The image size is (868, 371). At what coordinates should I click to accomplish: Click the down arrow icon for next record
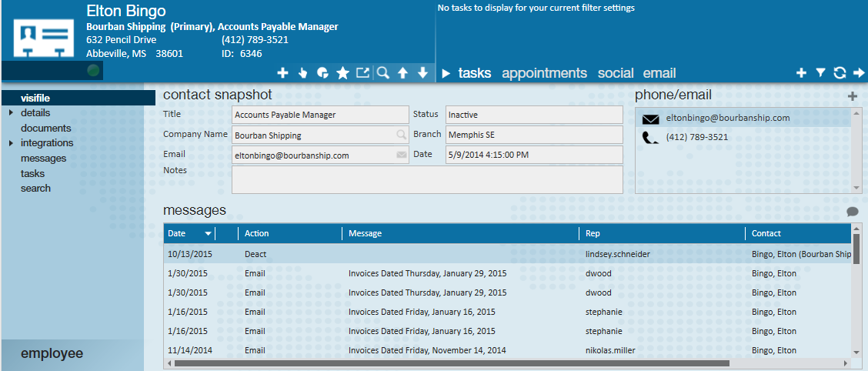coord(422,73)
